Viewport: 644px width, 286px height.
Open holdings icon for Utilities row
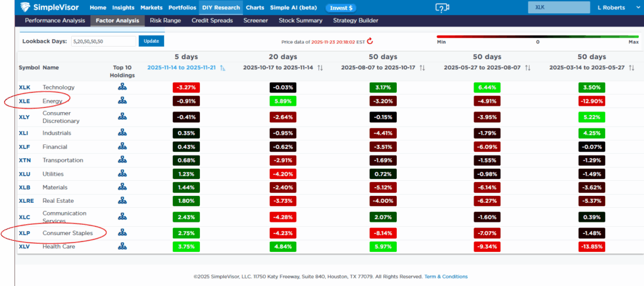click(123, 174)
